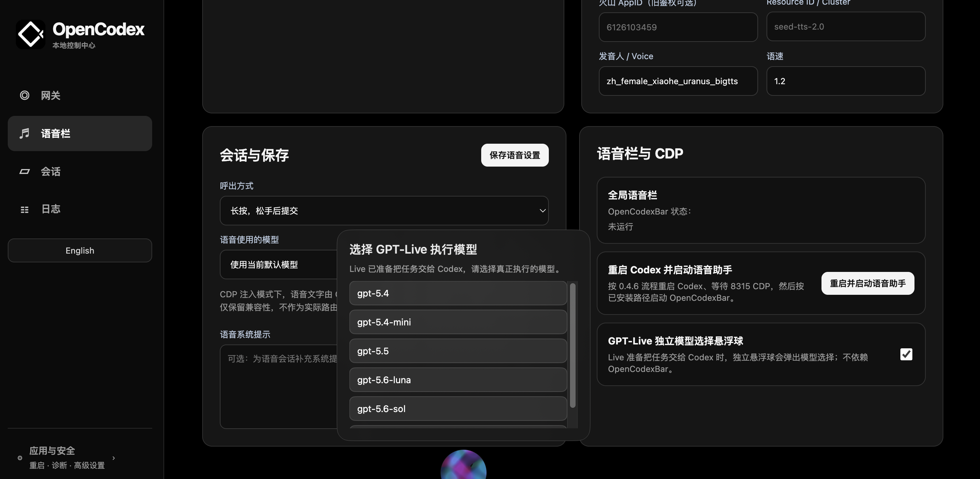Click 全局语音栏 card title
Screen dimensions: 980x479
pyautogui.click(x=632, y=195)
